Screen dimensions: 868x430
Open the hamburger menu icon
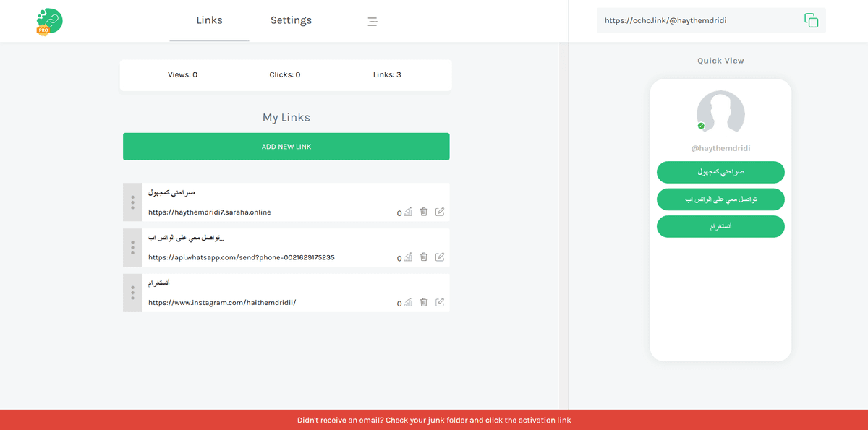click(373, 22)
